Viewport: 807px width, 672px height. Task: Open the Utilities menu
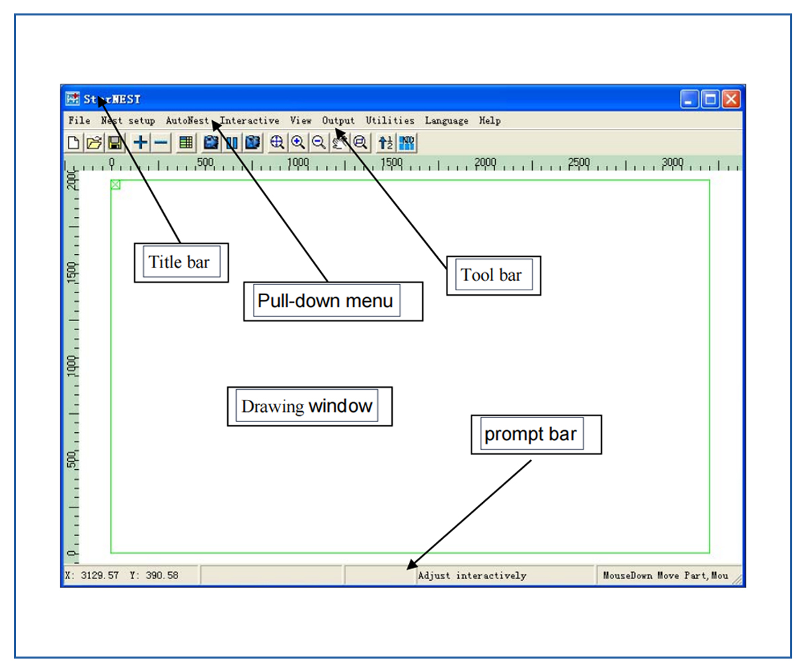coord(390,121)
